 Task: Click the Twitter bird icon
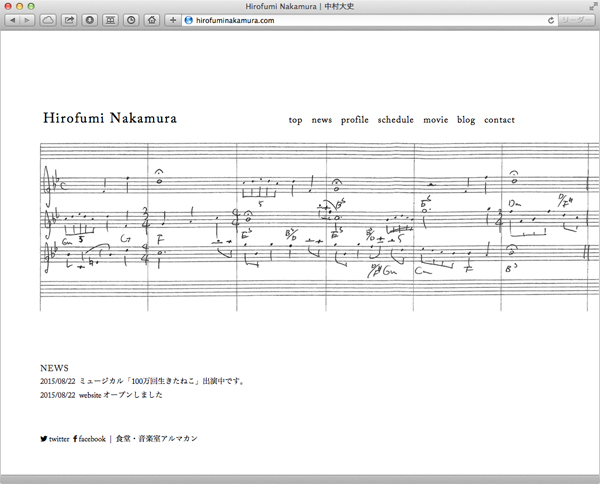pos(44,439)
